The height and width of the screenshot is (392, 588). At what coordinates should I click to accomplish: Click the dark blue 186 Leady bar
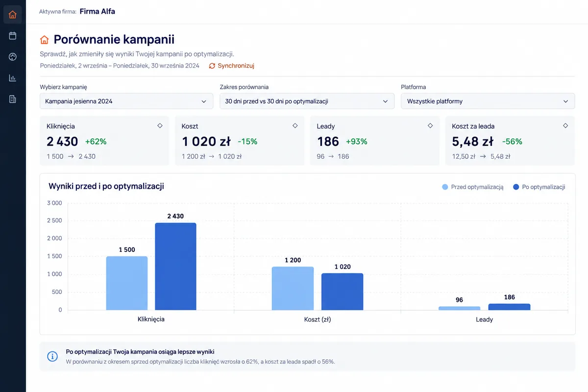click(x=509, y=307)
